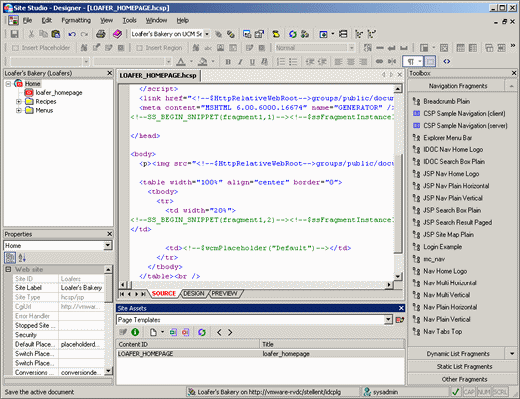Image resolution: width=520 pixels, height=399 pixels.
Task: Click the back arrow in Site Assets toolbar
Action: tap(219, 332)
